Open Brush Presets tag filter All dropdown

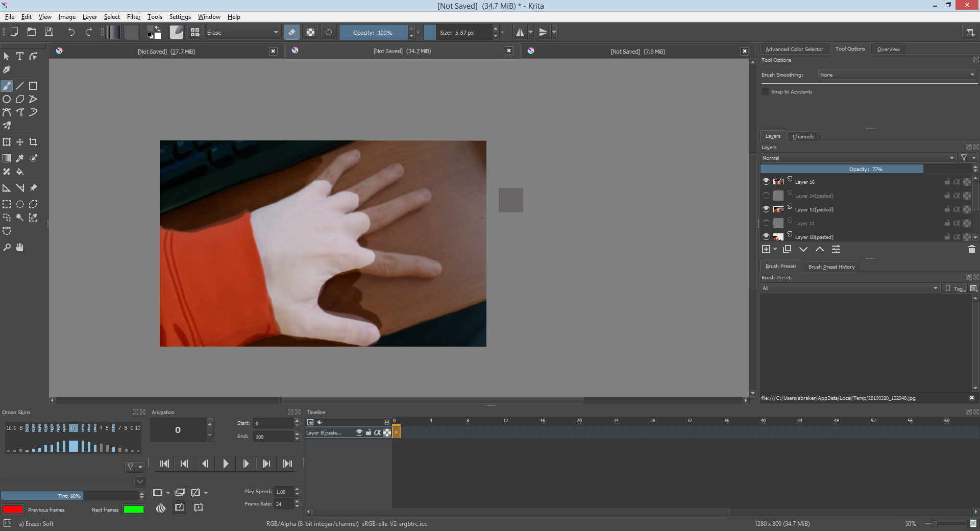coord(850,288)
